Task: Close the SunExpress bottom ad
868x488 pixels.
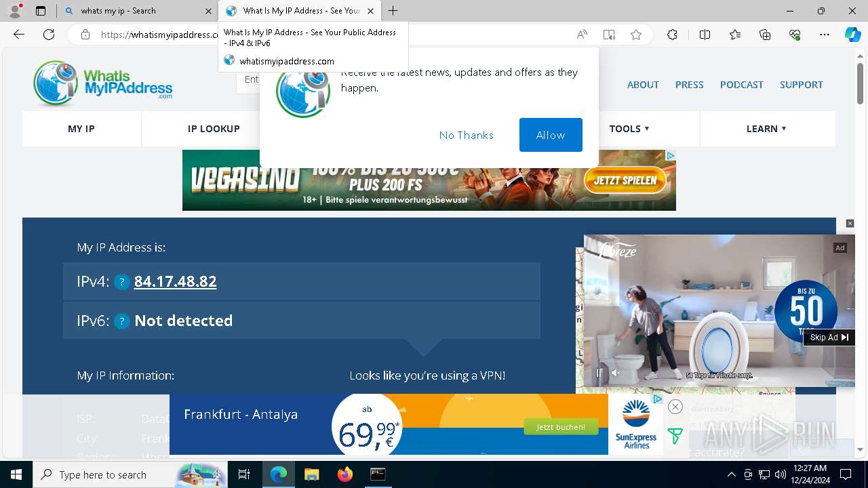Action: click(x=675, y=407)
